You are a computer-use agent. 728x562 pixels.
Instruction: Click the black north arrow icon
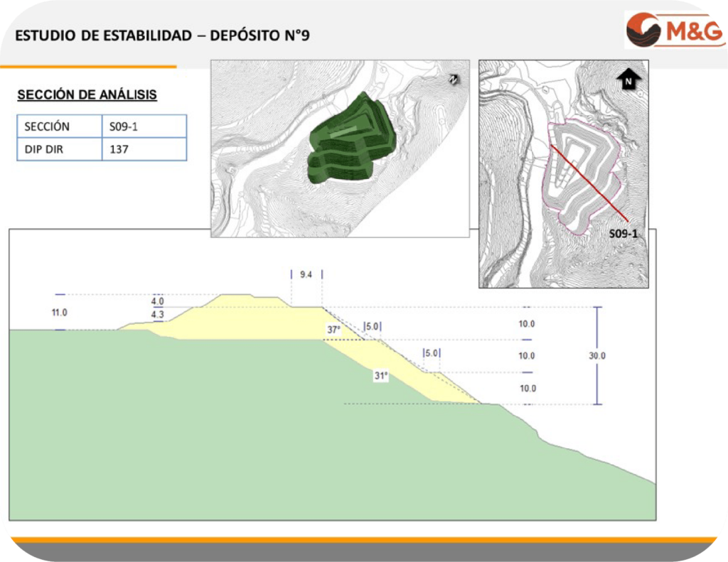pyautogui.click(x=628, y=80)
